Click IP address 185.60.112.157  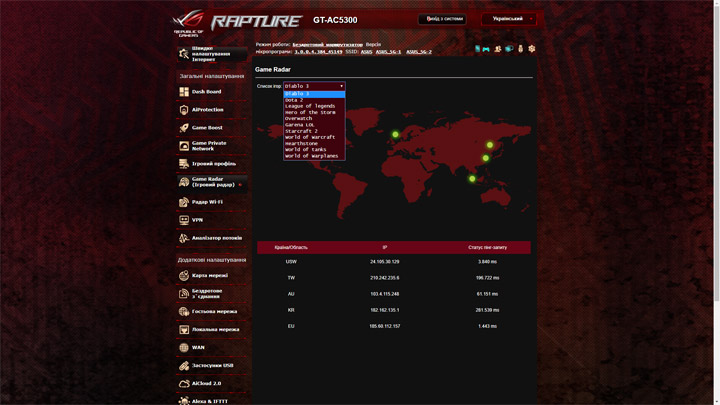[x=385, y=326]
